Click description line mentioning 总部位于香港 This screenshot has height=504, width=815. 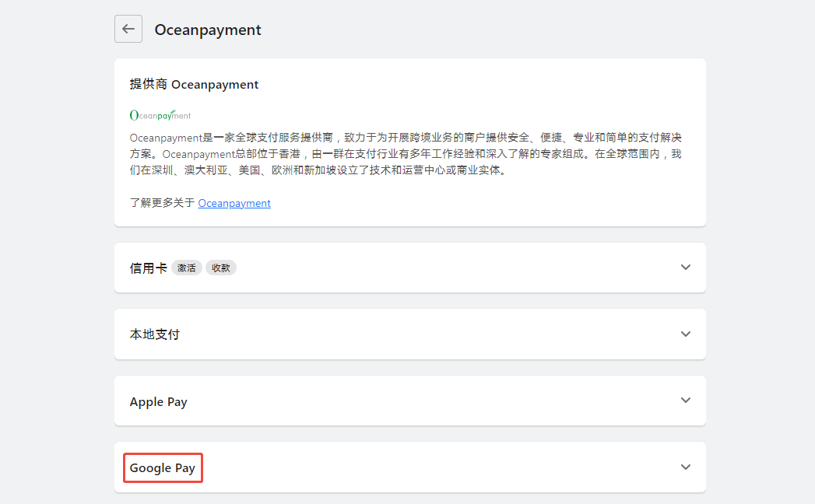click(x=405, y=154)
